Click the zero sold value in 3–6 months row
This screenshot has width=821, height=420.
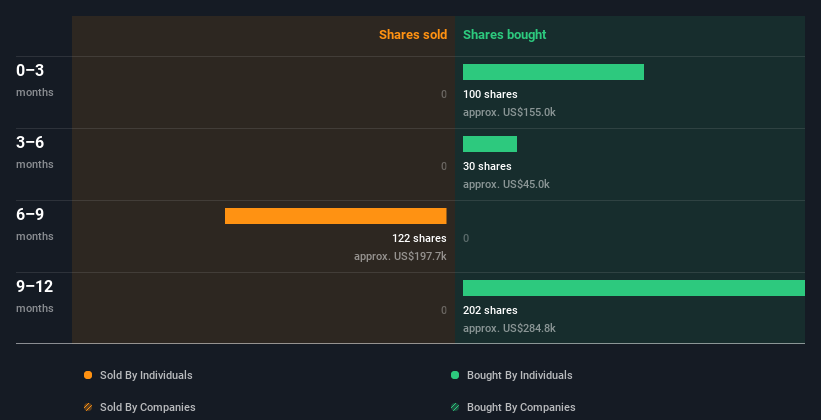click(x=444, y=166)
